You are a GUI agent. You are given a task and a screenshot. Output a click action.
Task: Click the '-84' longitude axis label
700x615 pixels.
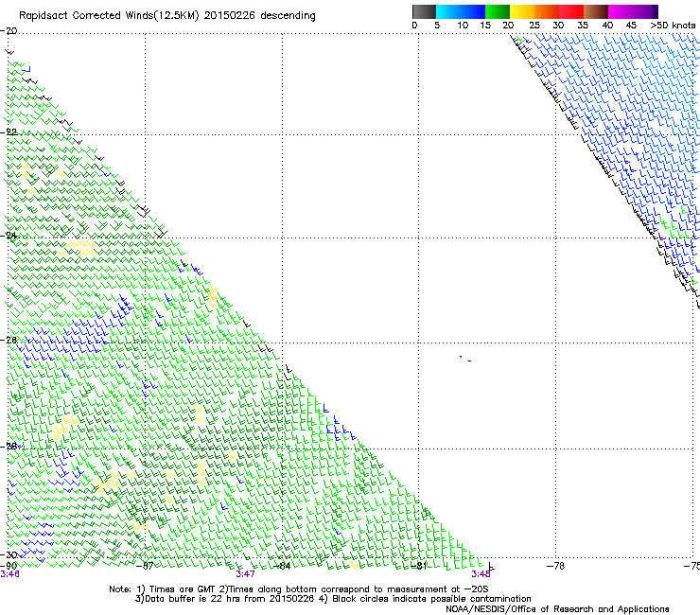tap(282, 566)
